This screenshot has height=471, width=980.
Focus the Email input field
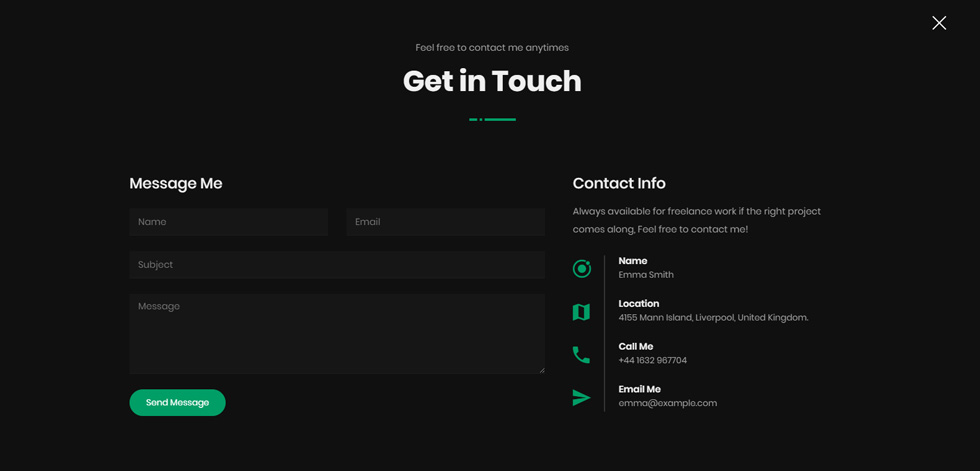pos(446,222)
